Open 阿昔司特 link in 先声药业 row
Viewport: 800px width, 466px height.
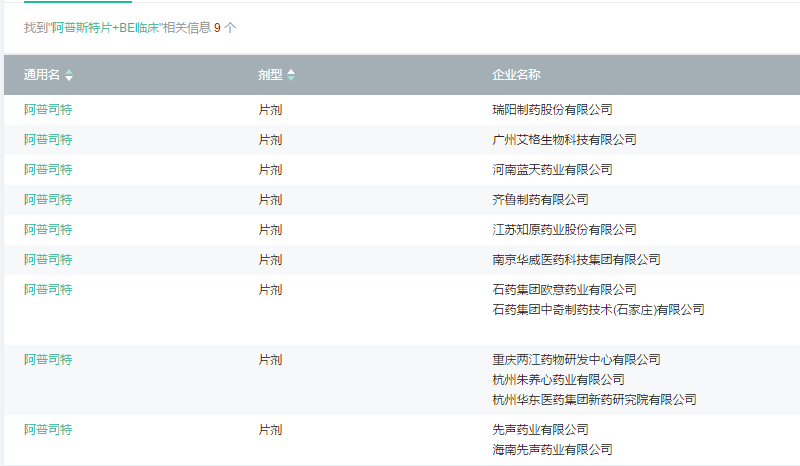pos(48,430)
